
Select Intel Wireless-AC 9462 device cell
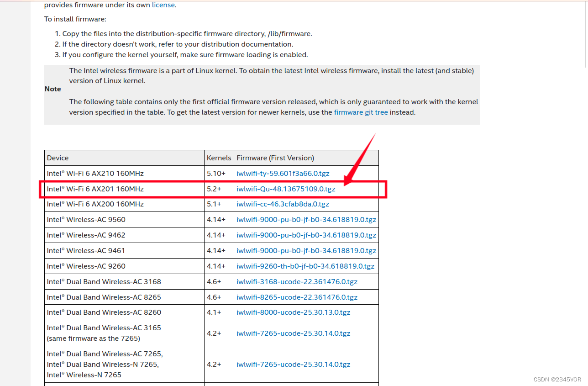point(124,235)
